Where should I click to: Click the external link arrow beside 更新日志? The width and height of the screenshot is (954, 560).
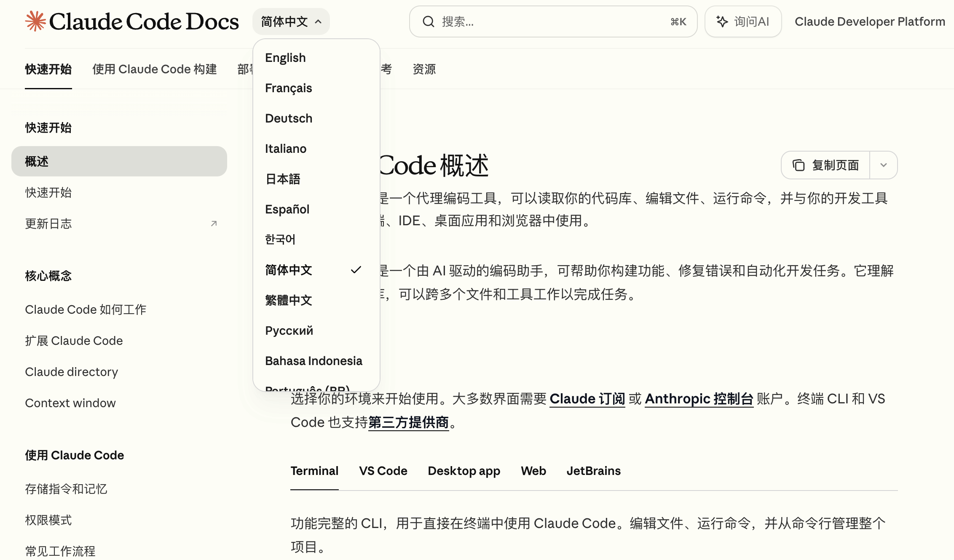click(x=214, y=224)
